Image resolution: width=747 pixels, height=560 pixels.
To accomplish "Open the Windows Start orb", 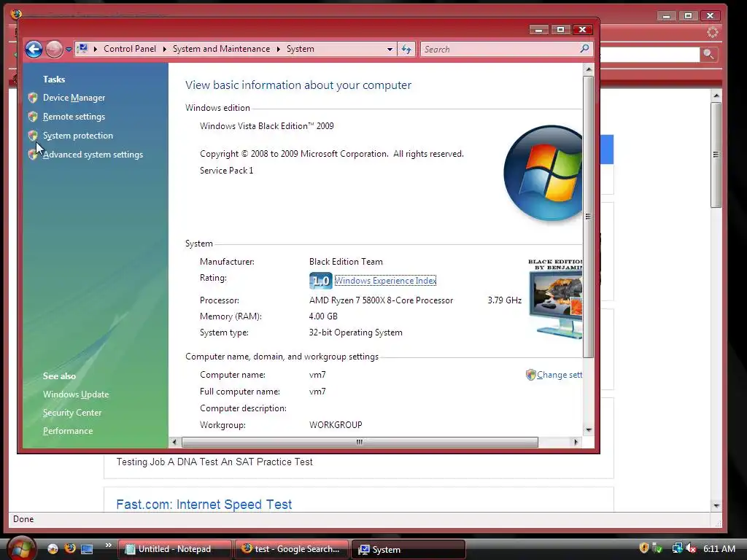I will (x=21, y=548).
